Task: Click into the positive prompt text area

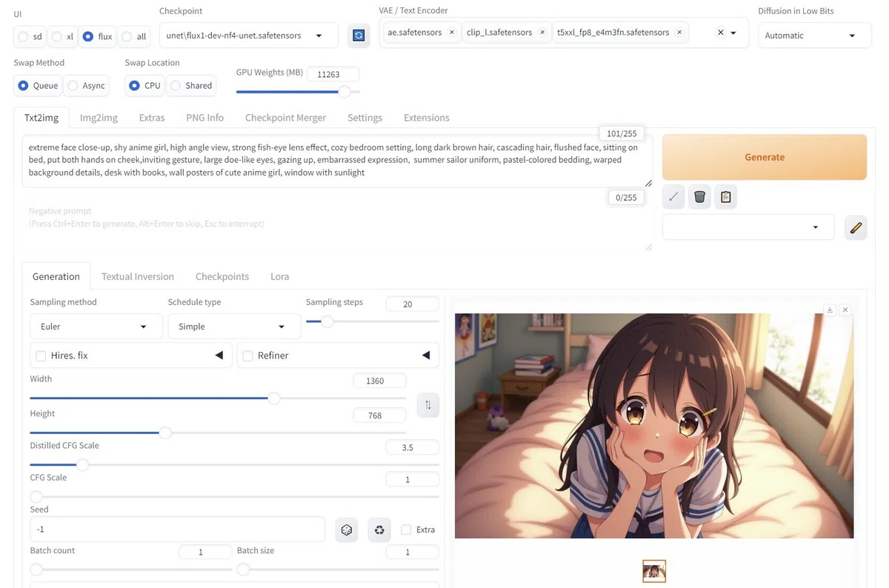Action: [x=337, y=161]
